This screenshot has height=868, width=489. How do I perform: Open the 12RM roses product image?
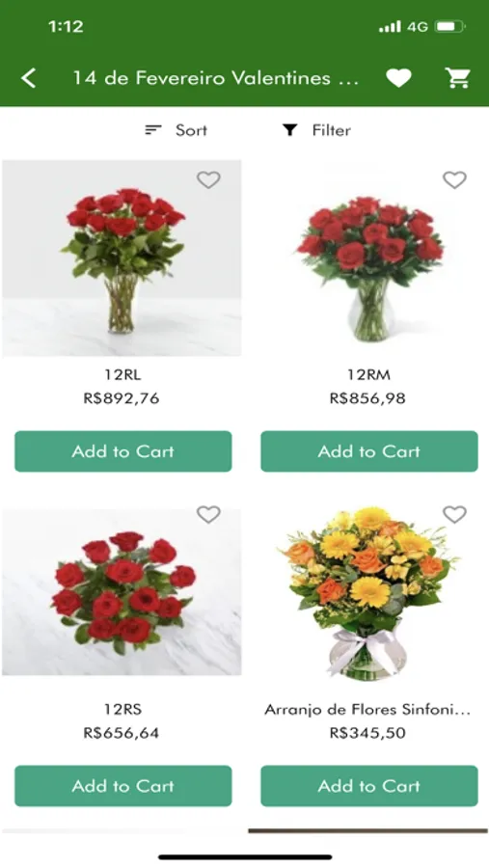(368, 258)
